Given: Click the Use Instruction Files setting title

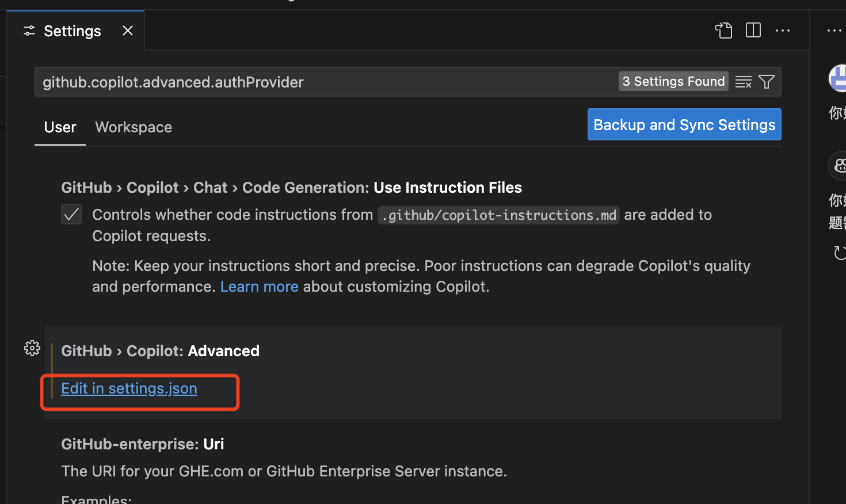Looking at the screenshot, I should point(291,188).
